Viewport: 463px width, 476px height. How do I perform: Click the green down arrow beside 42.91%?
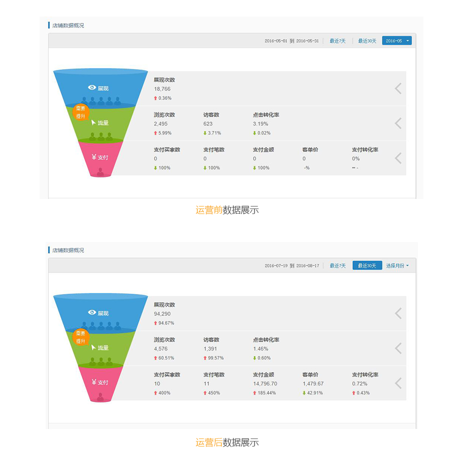[304, 393]
